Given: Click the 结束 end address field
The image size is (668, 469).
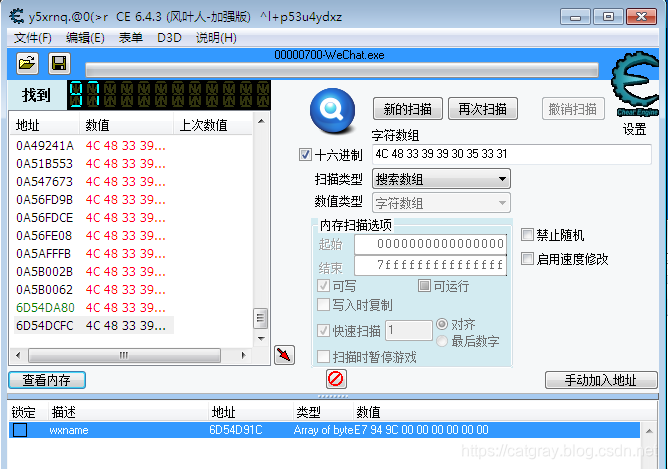Looking at the screenshot, I should point(430,265).
